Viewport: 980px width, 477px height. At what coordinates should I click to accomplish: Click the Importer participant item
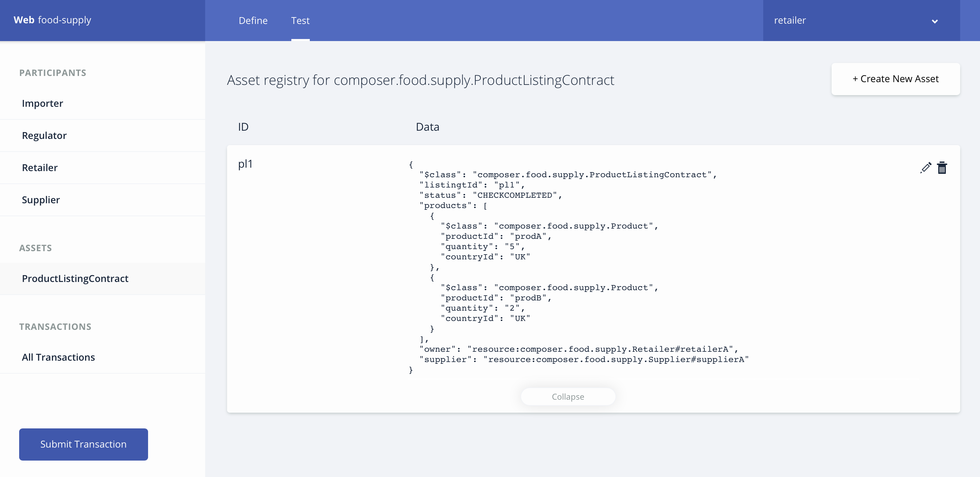pos(42,103)
